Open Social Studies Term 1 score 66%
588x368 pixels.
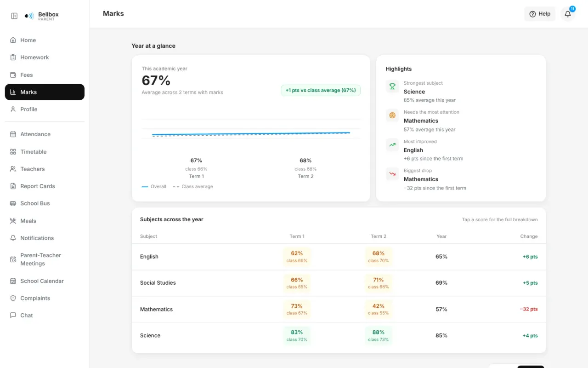(x=297, y=283)
